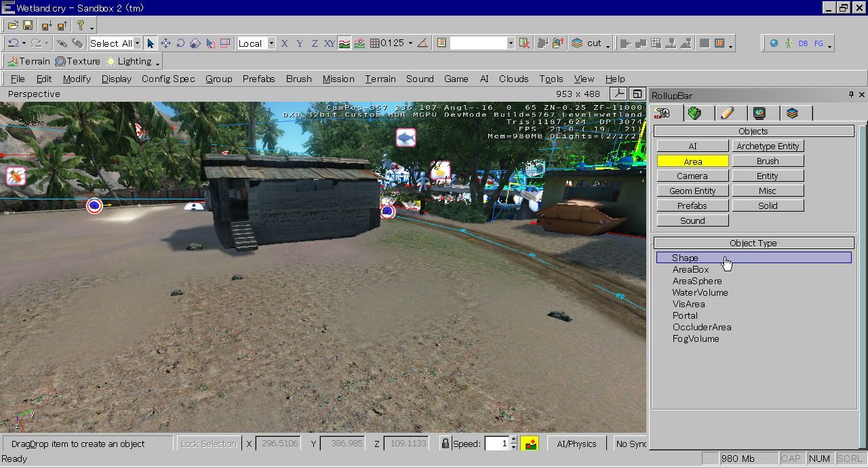
Task: Toggle the AI/Physics button
Action: (x=576, y=444)
